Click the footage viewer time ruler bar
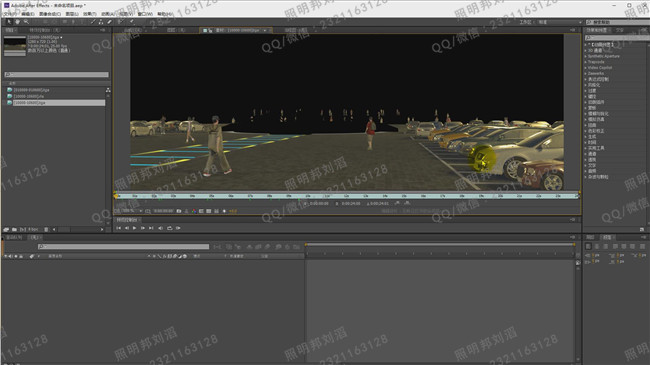Viewport: 650px width, 365px height. pyautogui.click(x=347, y=196)
